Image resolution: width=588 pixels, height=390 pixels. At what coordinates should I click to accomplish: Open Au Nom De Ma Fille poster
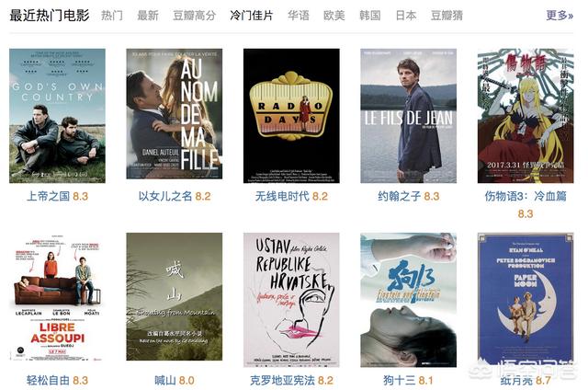[175, 114]
